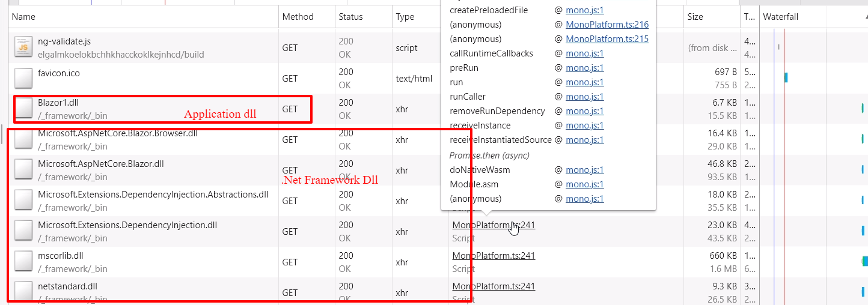Image resolution: width=868 pixels, height=305 pixels.
Task: Select the Microsoft.Extensions.DependencyInjection.dll request name
Action: click(127, 225)
